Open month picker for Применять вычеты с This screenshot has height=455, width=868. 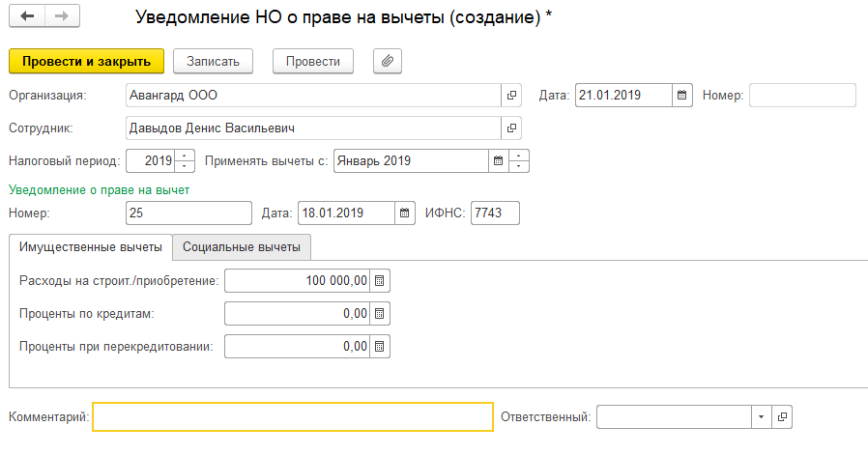click(x=499, y=161)
